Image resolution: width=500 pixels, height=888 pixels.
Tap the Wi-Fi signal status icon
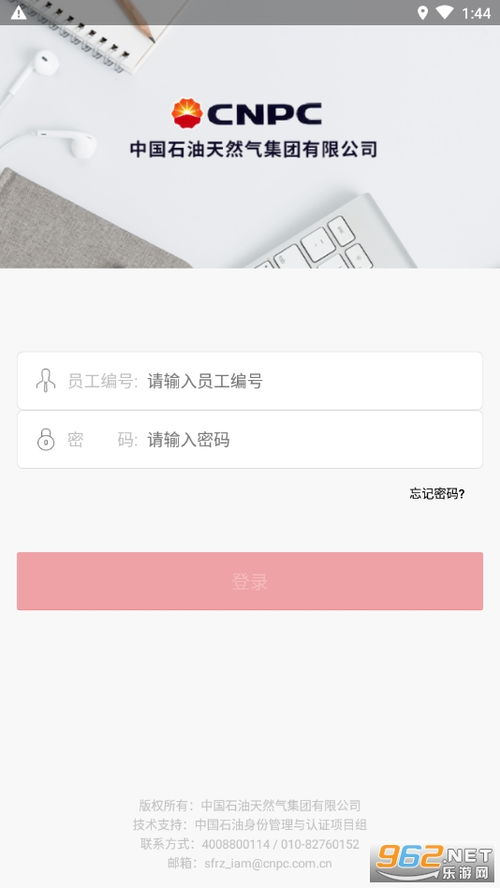(x=445, y=12)
